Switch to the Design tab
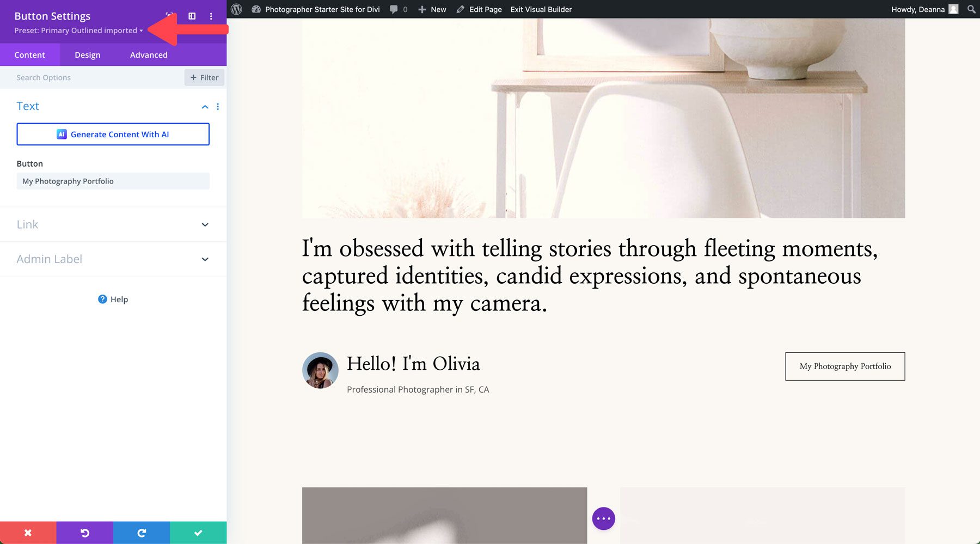 87,54
